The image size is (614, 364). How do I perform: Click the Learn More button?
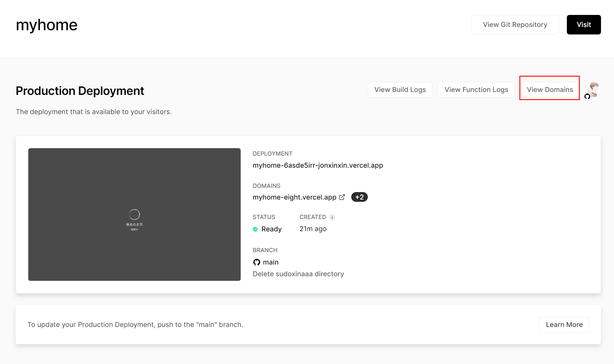pos(564,325)
